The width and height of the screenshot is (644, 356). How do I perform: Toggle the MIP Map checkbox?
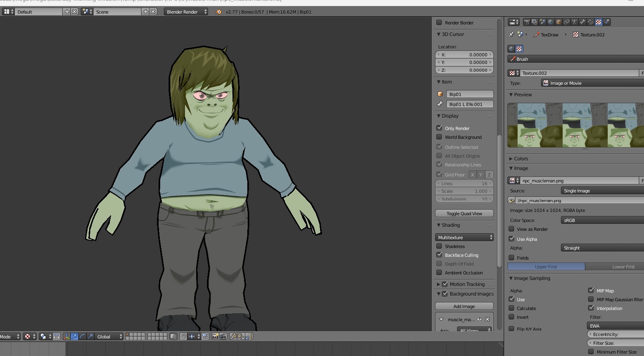pyautogui.click(x=591, y=290)
